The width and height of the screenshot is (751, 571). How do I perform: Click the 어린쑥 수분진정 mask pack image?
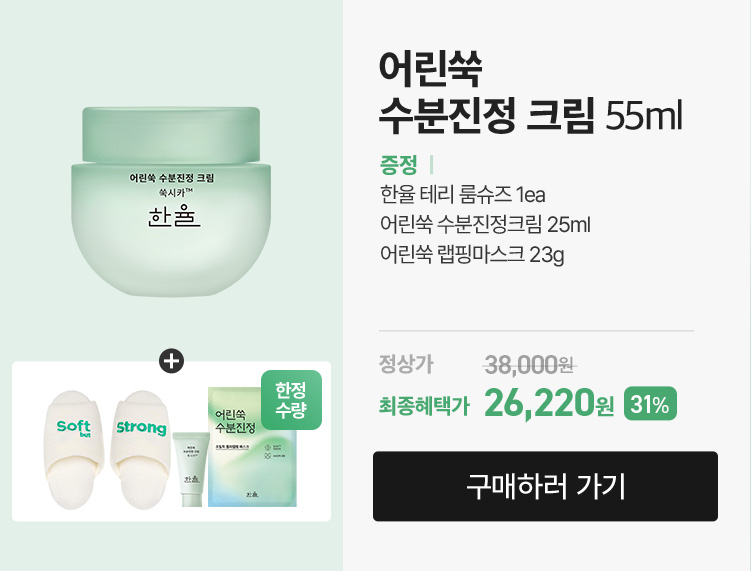click(x=252, y=447)
